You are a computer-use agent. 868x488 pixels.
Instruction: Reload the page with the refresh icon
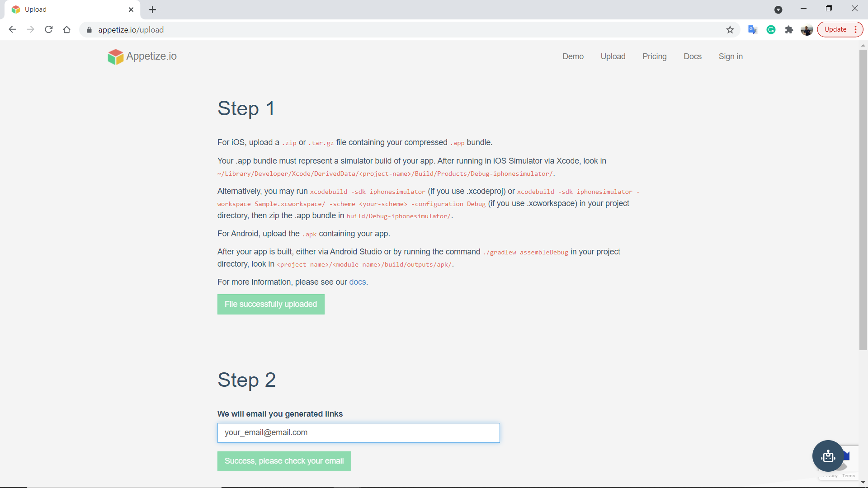49,30
